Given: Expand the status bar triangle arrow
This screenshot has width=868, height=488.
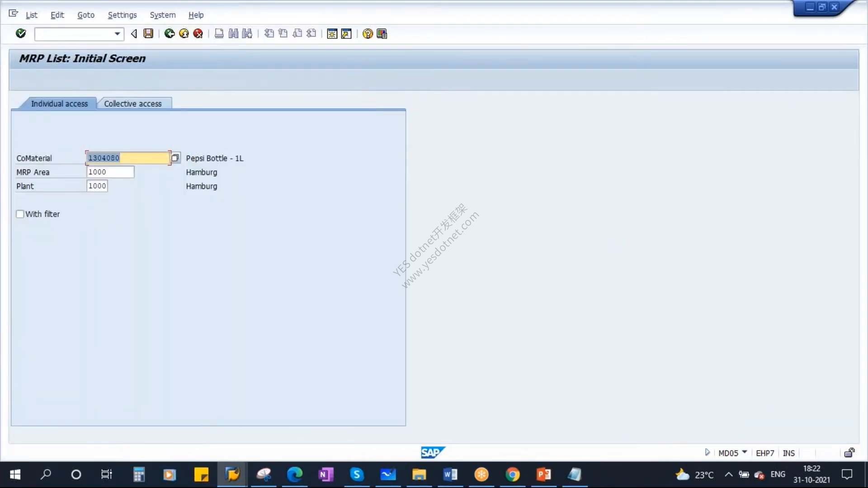Looking at the screenshot, I should click(x=708, y=452).
